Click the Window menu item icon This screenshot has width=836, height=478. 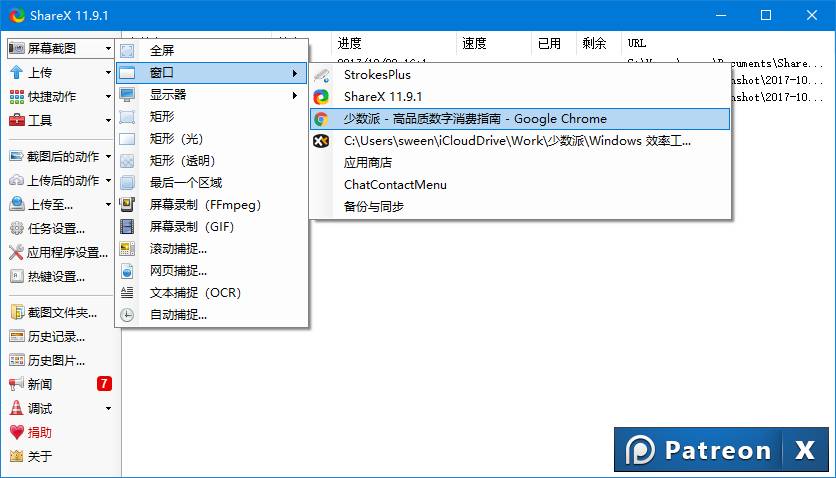[x=127, y=73]
